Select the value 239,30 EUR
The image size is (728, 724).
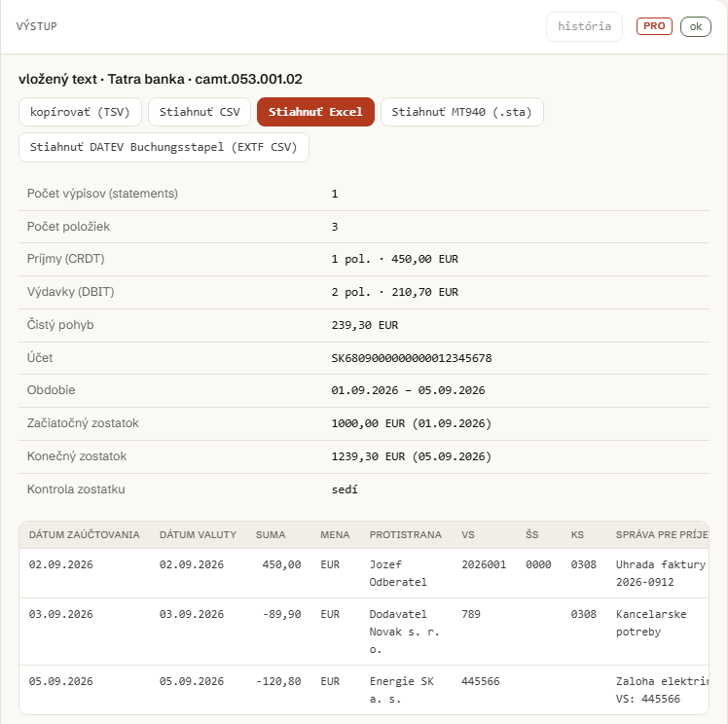[364, 325]
